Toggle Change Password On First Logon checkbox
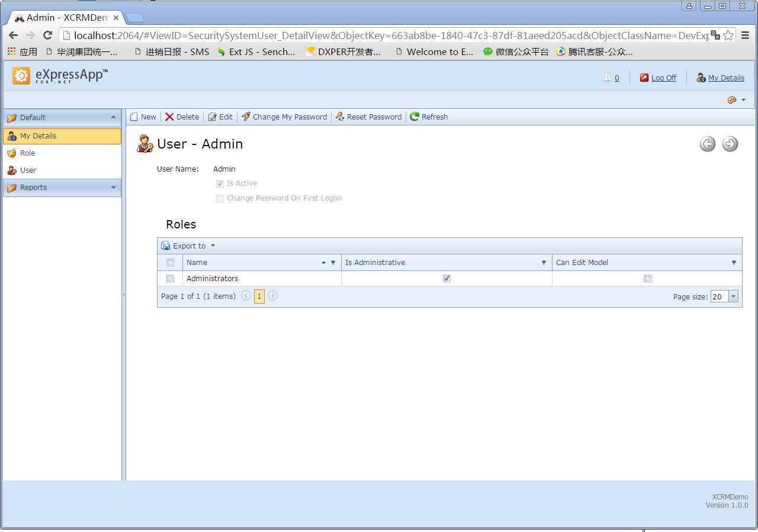 click(x=220, y=198)
